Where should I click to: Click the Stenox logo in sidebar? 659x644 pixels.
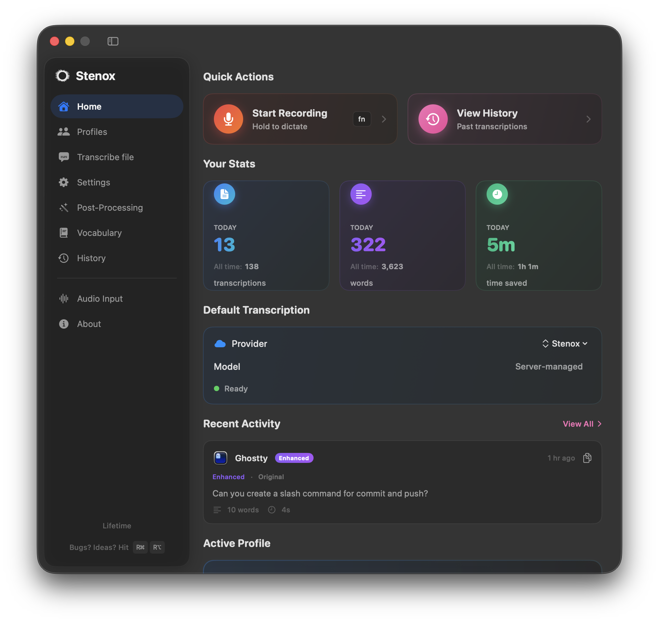pos(62,76)
